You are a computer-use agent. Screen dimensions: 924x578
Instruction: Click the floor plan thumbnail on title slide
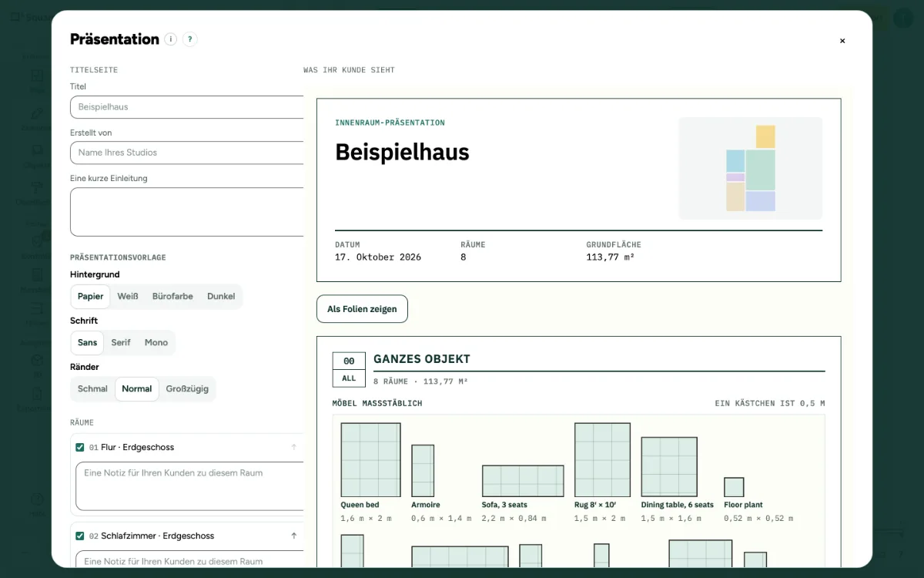coord(750,169)
